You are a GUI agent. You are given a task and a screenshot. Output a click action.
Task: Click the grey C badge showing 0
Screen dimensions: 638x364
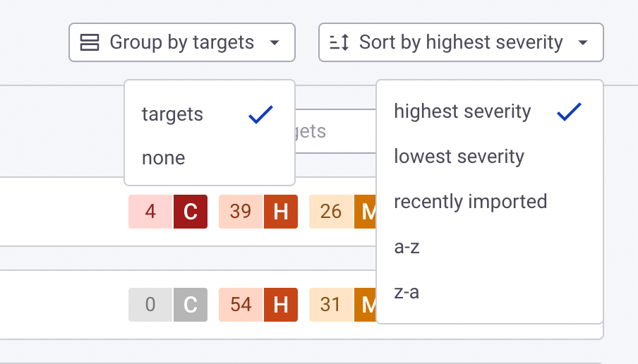click(191, 305)
